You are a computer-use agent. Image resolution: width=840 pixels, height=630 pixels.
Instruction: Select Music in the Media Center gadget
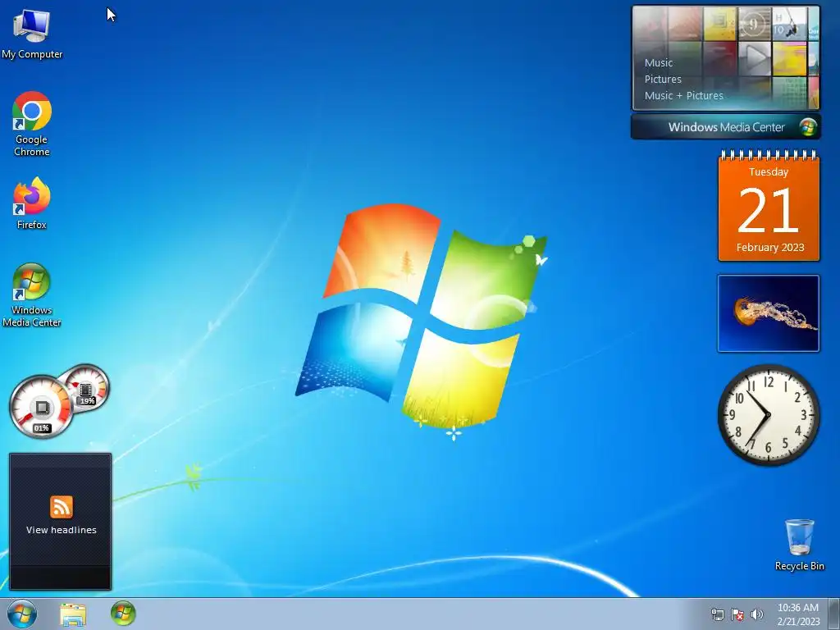click(659, 62)
